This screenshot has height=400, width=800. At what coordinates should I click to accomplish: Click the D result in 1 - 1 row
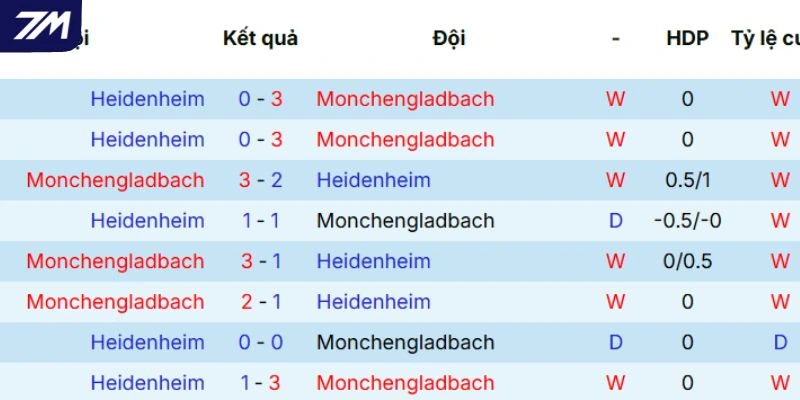click(x=615, y=221)
